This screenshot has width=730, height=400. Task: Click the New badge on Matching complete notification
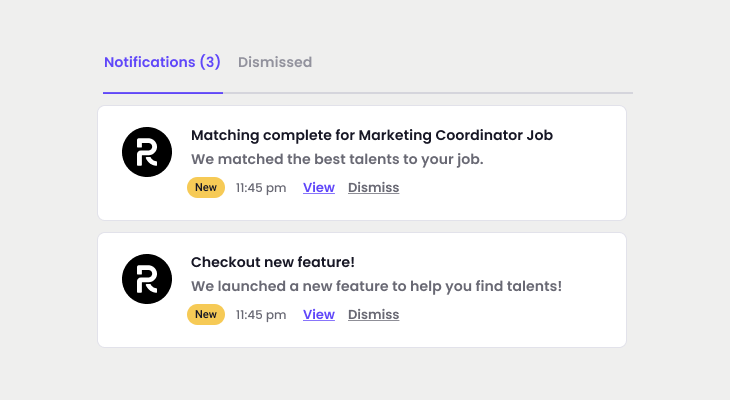click(x=206, y=187)
